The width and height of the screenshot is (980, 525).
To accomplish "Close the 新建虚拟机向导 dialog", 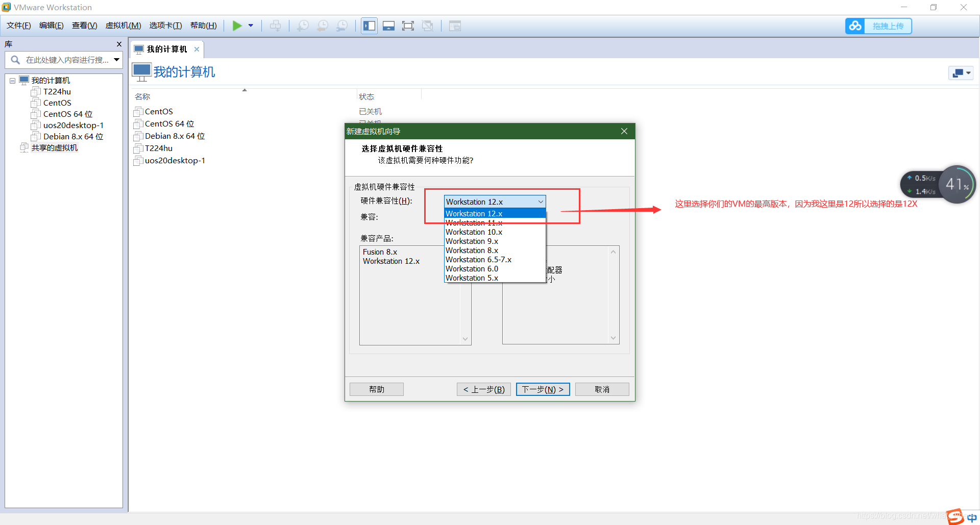I will (624, 131).
